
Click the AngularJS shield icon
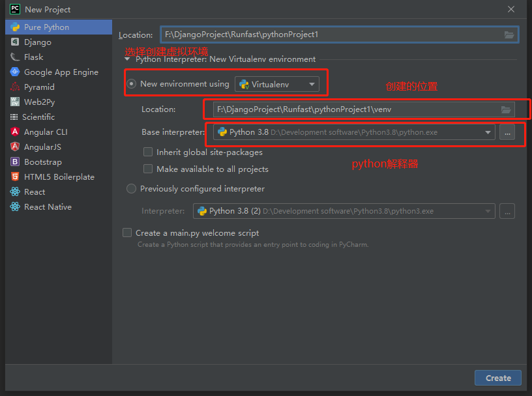tap(15, 147)
